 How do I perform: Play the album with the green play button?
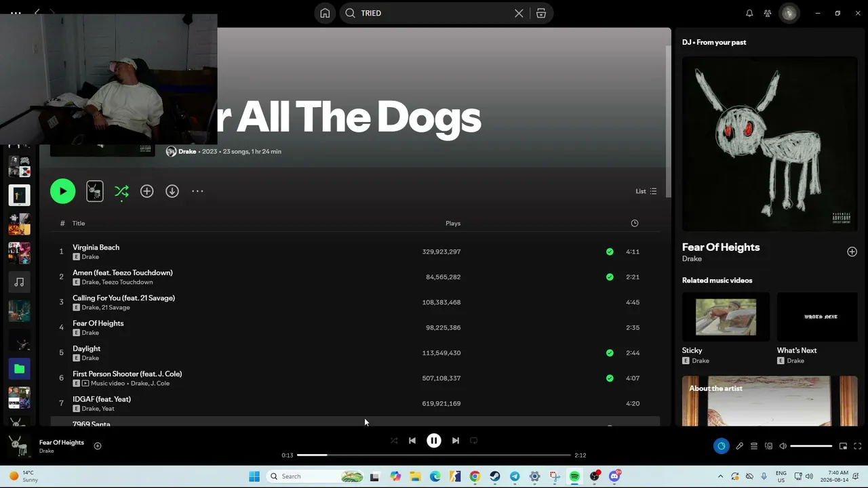click(x=62, y=191)
